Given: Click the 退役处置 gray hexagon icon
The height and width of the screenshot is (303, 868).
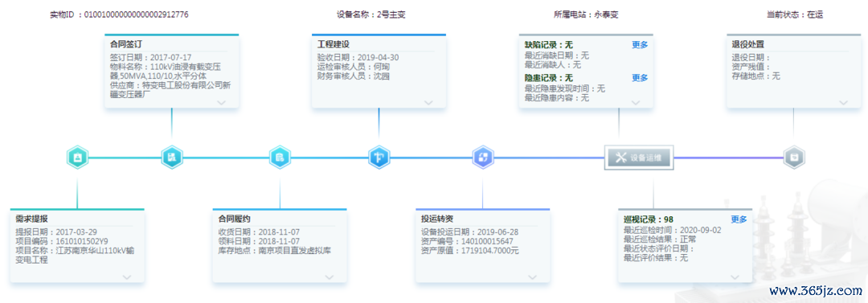Looking at the screenshot, I should point(794,158).
